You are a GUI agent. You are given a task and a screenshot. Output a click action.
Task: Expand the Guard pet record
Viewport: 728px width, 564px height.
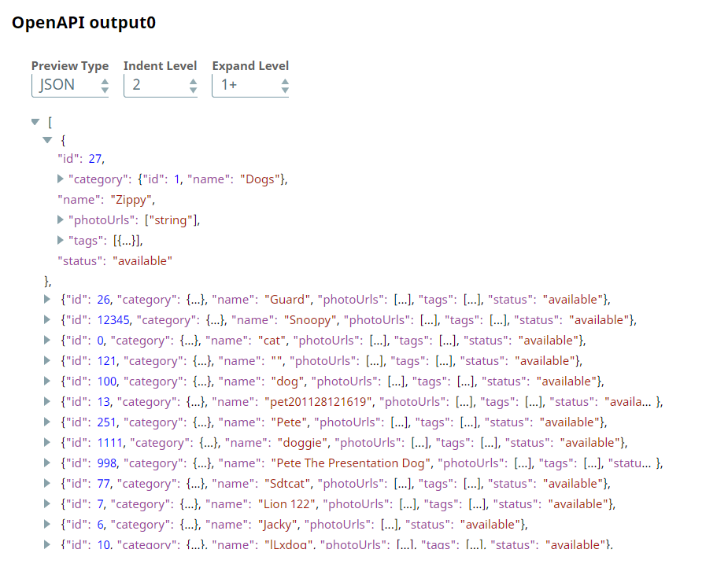48,300
